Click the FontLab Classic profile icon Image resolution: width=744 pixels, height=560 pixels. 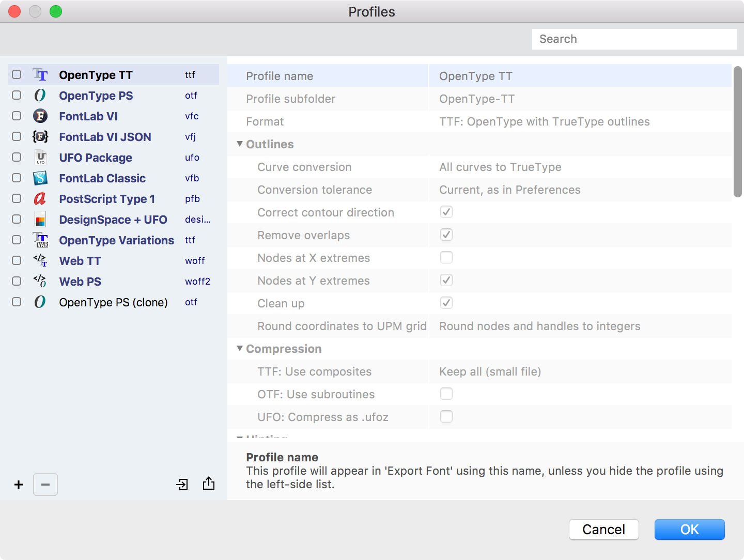(40, 178)
